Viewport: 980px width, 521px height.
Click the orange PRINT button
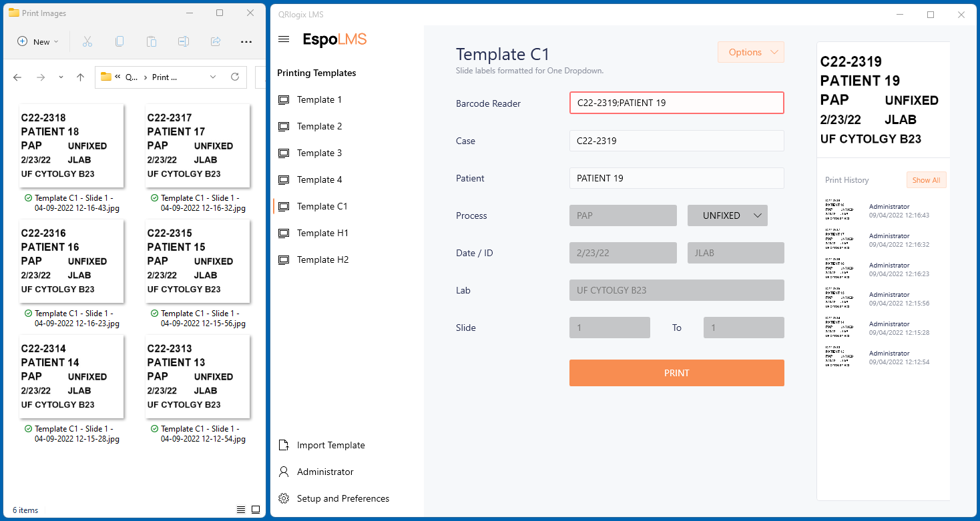[677, 373]
